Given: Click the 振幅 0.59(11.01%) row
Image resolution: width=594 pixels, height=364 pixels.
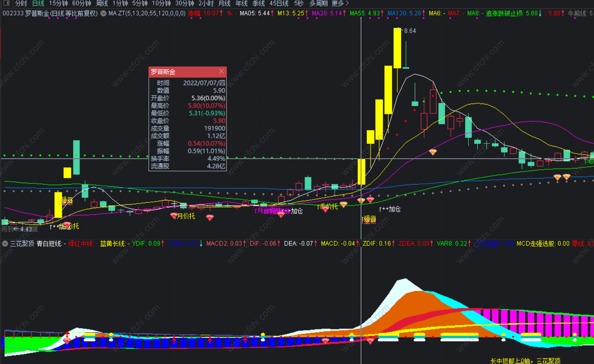Looking at the screenshot, I should [188, 151].
